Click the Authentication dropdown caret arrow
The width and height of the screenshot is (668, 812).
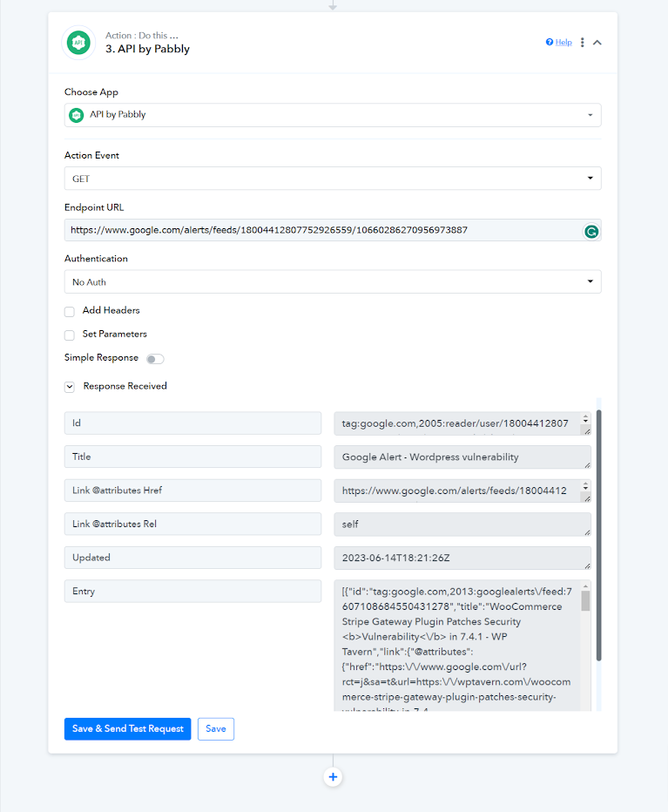[590, 281]
